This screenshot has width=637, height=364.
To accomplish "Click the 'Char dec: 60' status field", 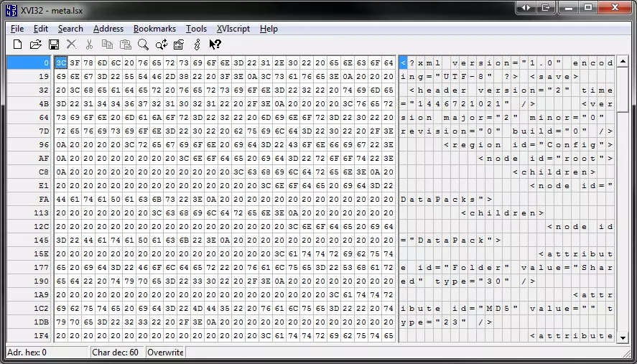I will pos(118,353).
